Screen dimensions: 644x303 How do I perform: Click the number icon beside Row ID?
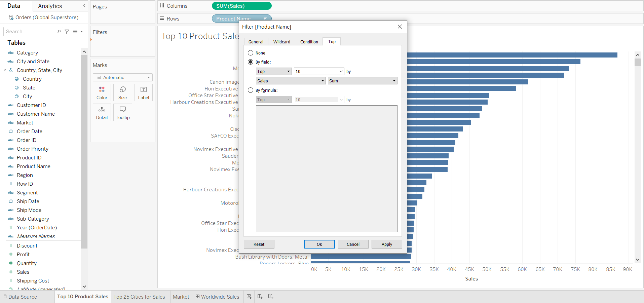pos(11,184)
